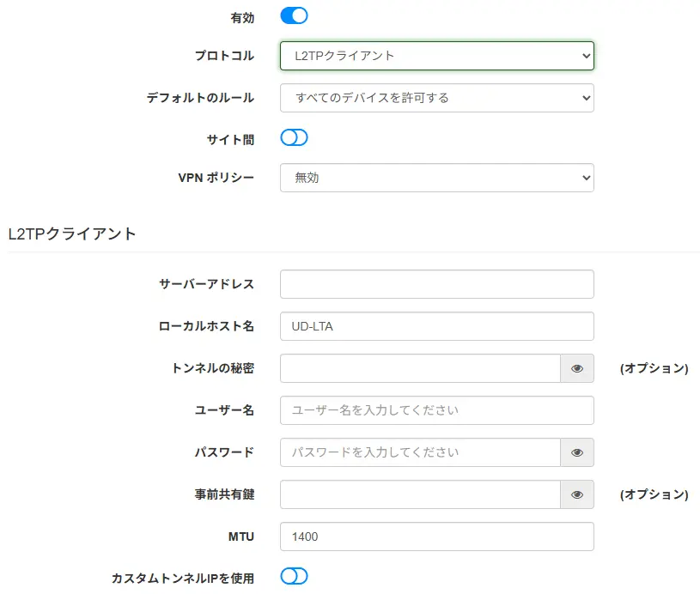
Task: Click the サーバーアドレス input field
Action: tap(436, 284)
